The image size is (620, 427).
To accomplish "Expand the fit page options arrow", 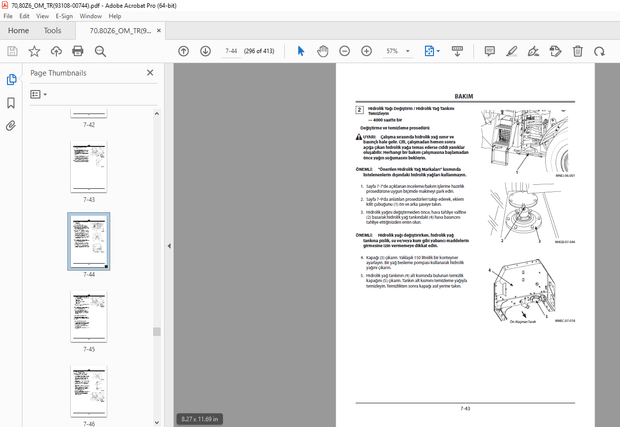I will point(438,51).
